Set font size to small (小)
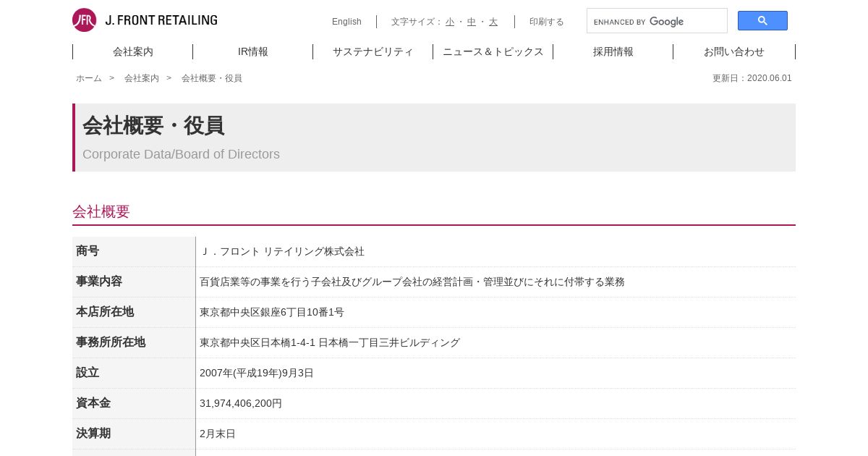 [450, 22]
